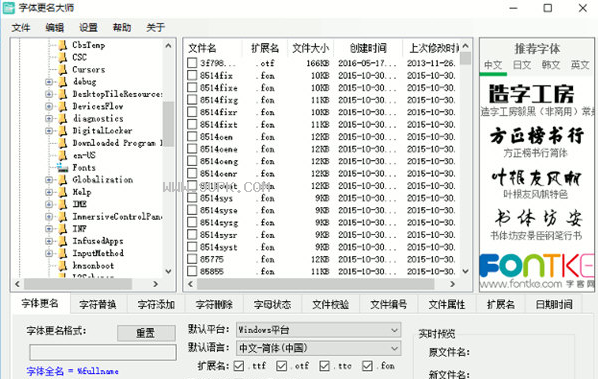Expand the Help tree node
The image size is (598, 379).
(x=49, y=192)
